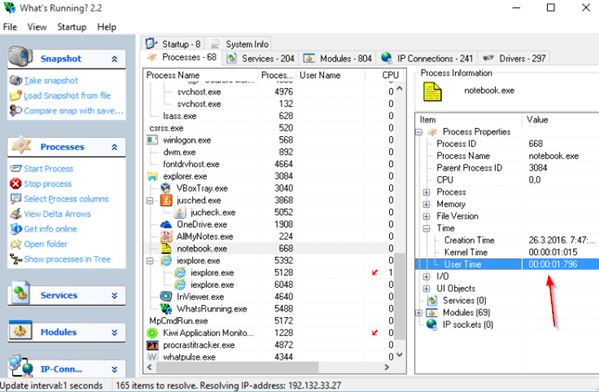This screenshot has width=599, height=392.
Task: Click the process list horizontal scrollbar thumb
Action: click(237, 367)
